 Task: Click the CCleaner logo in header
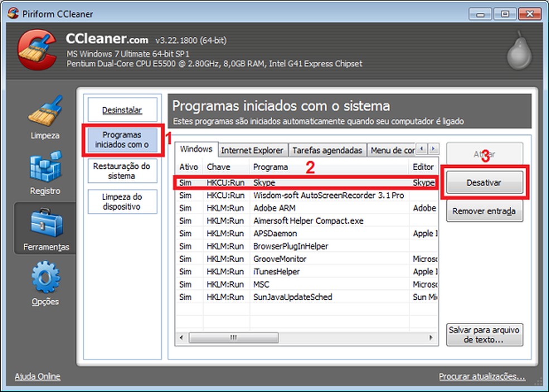(37, 50)
